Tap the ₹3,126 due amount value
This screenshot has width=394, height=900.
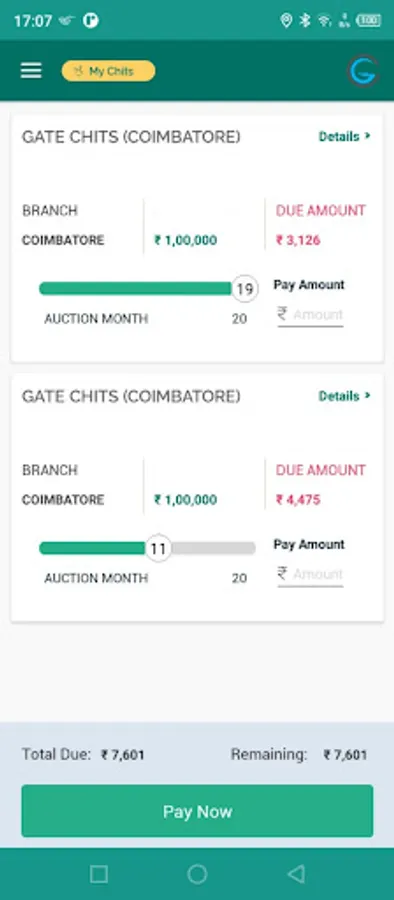[x=298, y=240]
